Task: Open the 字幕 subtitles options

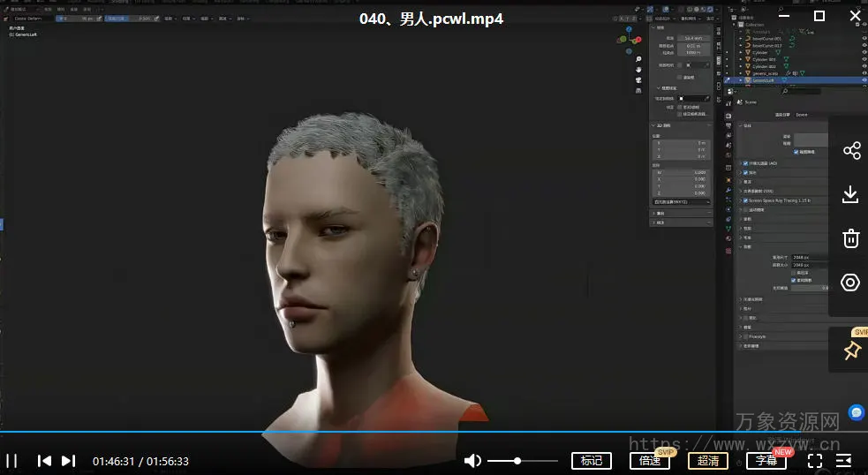Action: click(766, 461)
